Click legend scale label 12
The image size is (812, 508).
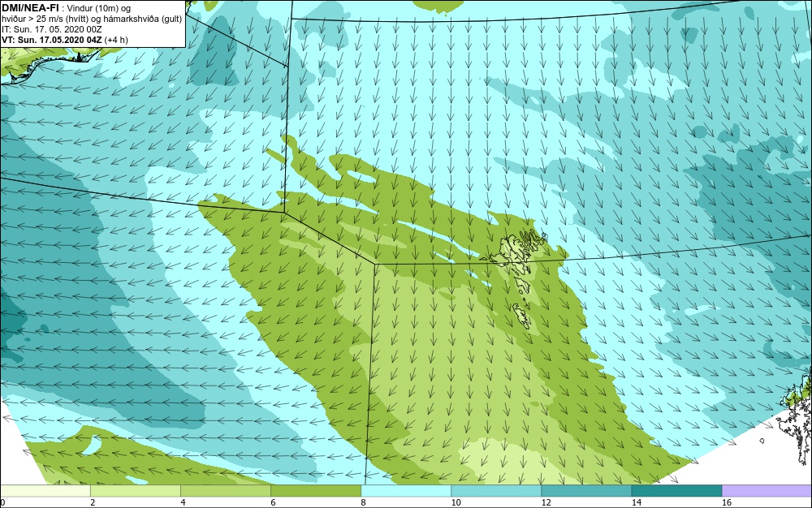click(x=546, y=502)
